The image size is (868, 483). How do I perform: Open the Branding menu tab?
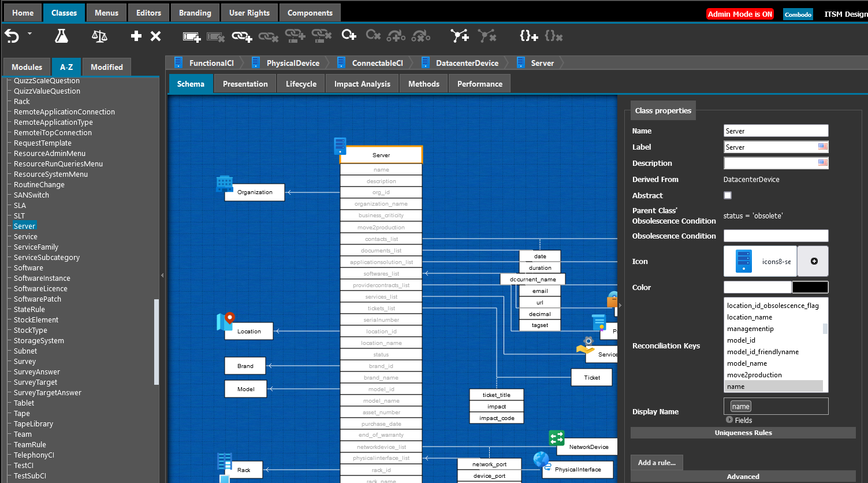click(195, 13)
